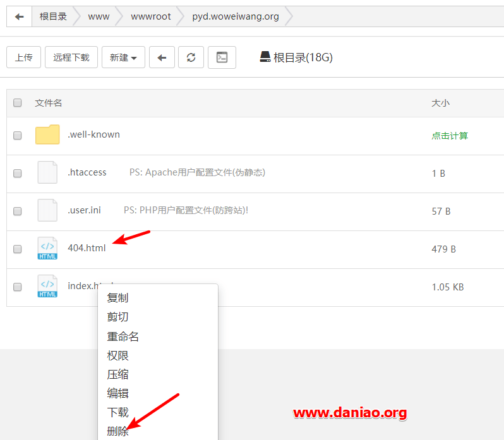Navigate to wwwroot in the breadcrumb
This screenshot has height=440, width=504.
coord(151,16)
